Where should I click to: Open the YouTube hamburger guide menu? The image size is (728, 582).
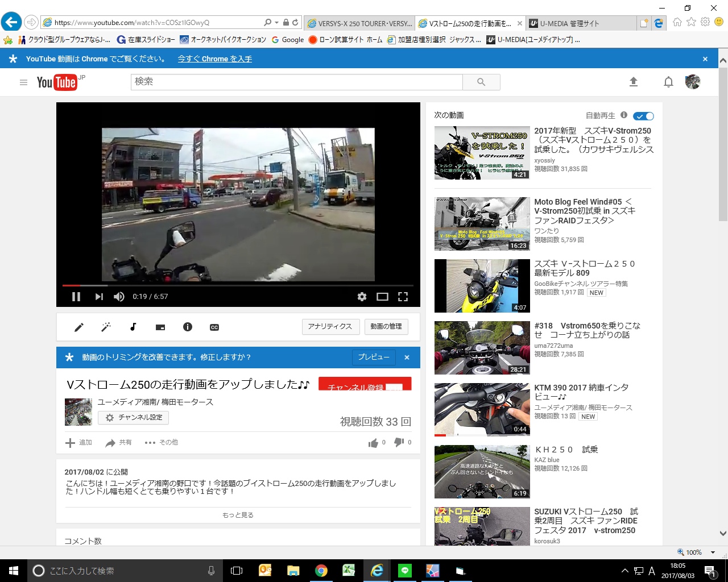click(23, 82)
